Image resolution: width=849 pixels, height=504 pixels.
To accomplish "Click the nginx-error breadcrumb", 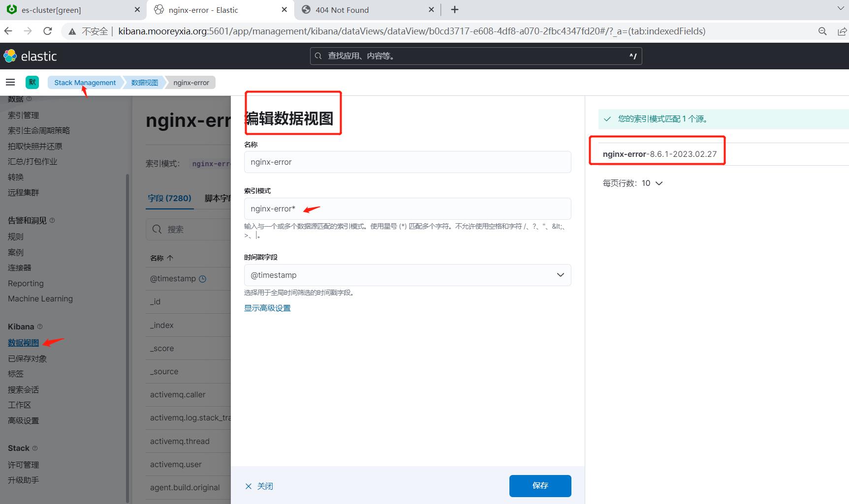I will (191, 83).
